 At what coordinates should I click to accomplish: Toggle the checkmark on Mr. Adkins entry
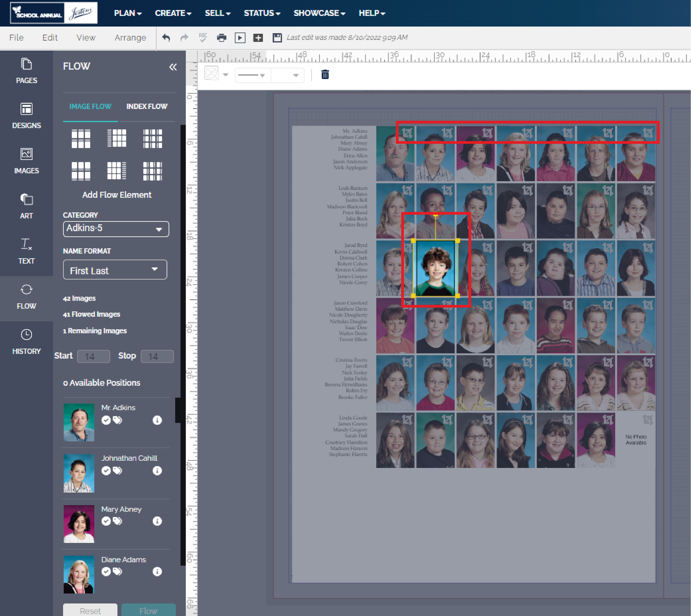(106, 420)
